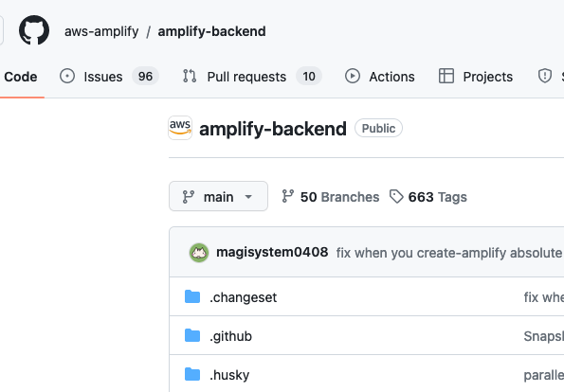
Task: Click the AWS repository avatar
Action: click(180, 128)
